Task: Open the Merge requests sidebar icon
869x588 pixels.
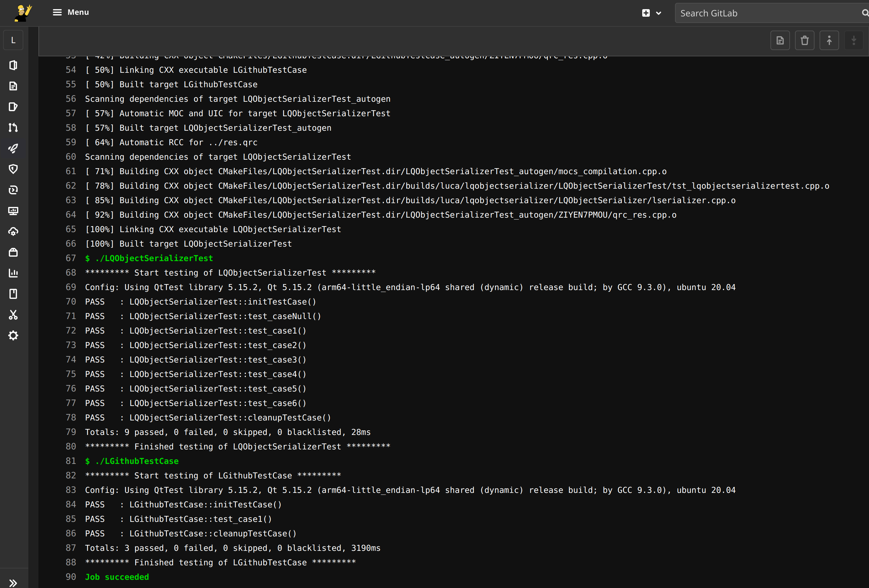Action: pos(13,128)
